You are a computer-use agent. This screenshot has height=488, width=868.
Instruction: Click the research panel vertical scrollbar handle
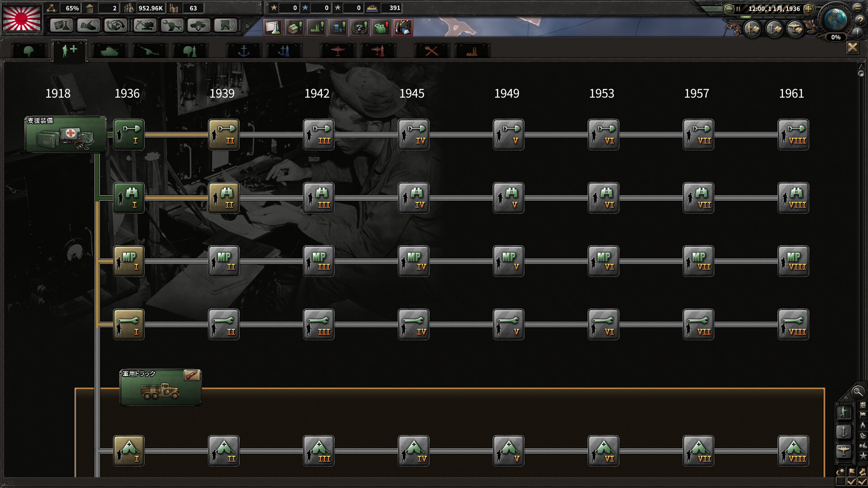[x=861, y=73]
